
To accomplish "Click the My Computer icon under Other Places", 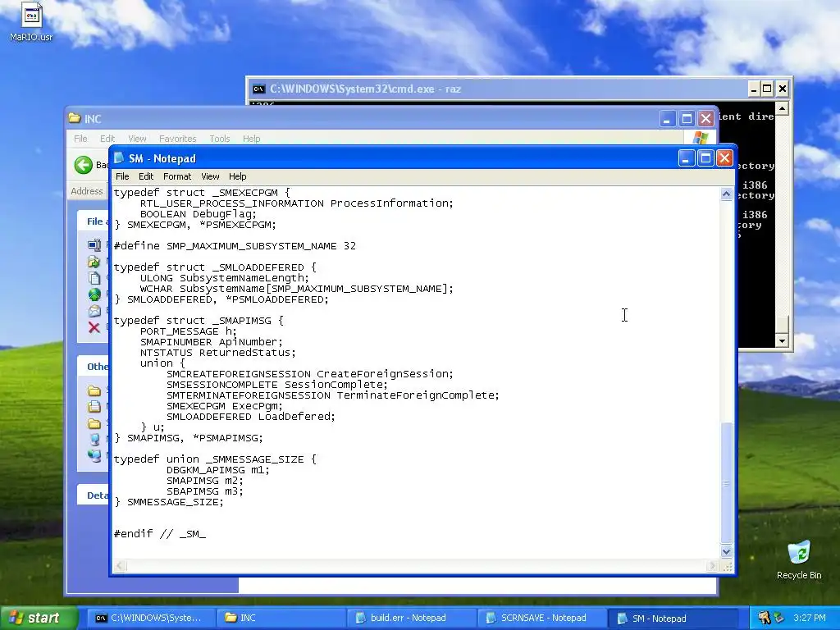I will (94, 440).
